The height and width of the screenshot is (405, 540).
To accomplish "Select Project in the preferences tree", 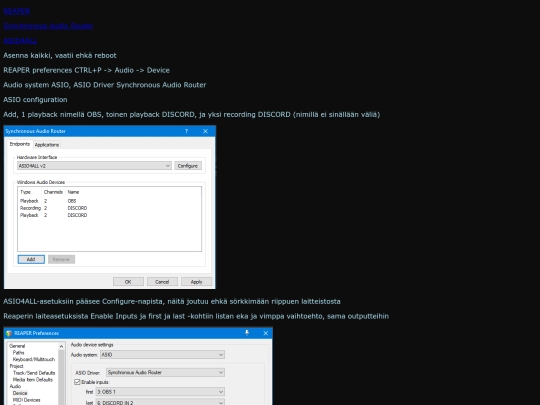I will [x=17, y=366].
